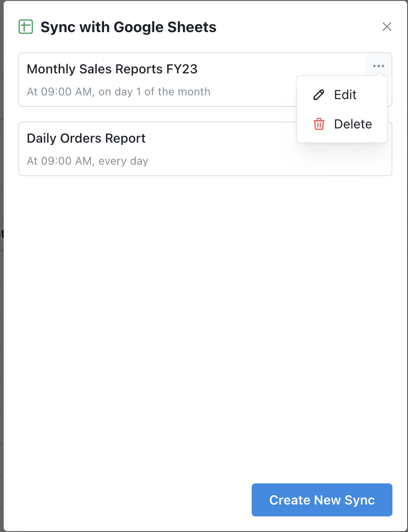Close the Sync with Google Sheets dialog
The height and width of the screenshot is (532, 408).
386,27
